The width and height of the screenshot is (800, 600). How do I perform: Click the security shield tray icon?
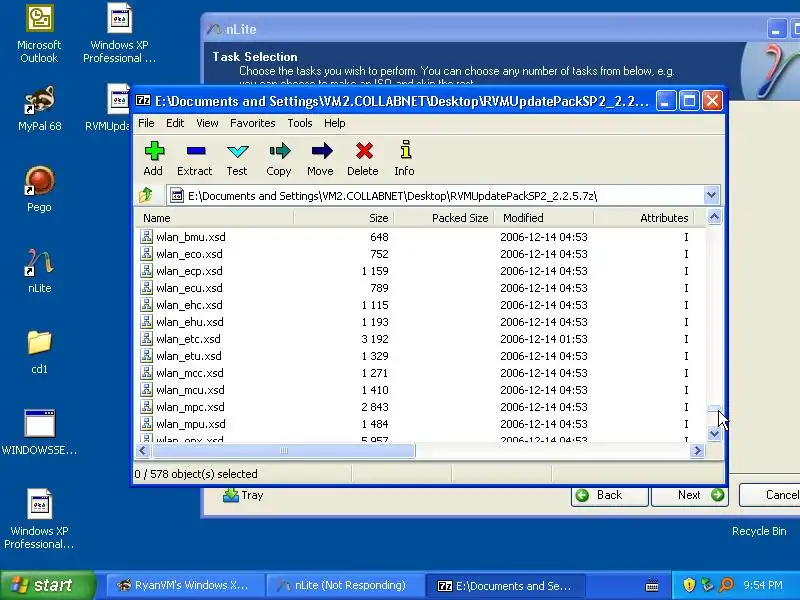689,585
